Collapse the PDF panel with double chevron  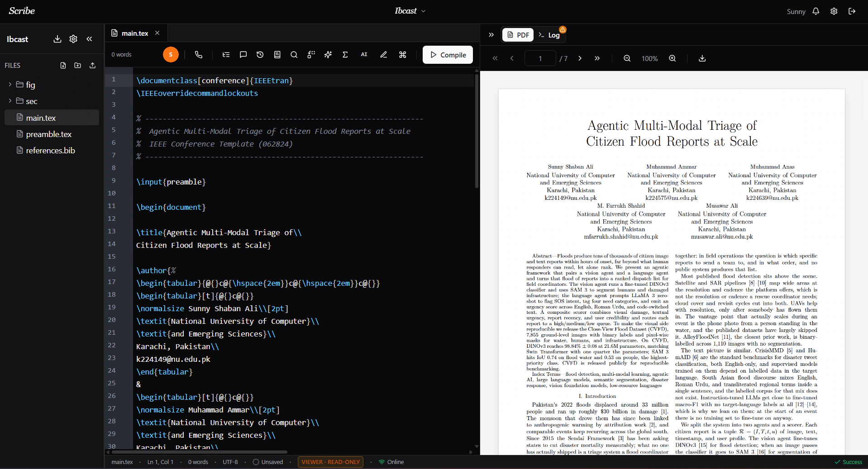pyautogui.click(x=491, y=35)
